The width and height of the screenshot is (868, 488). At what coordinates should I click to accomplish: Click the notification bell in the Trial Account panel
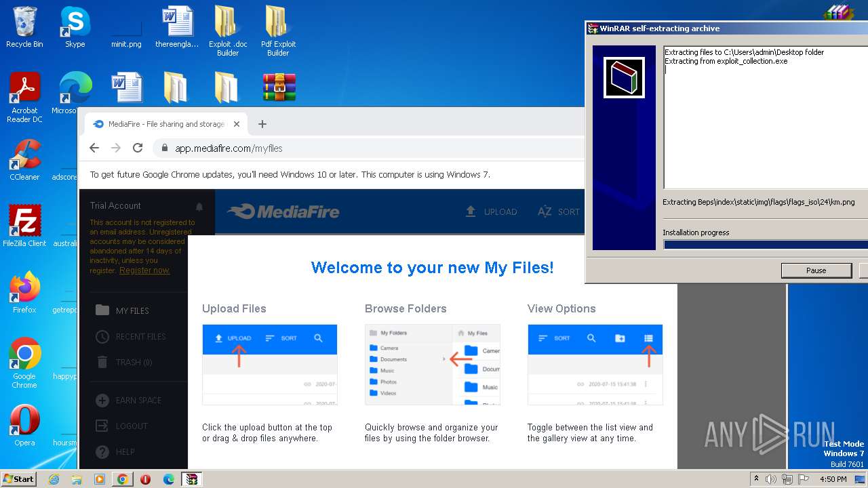click(x=199, y=206)
